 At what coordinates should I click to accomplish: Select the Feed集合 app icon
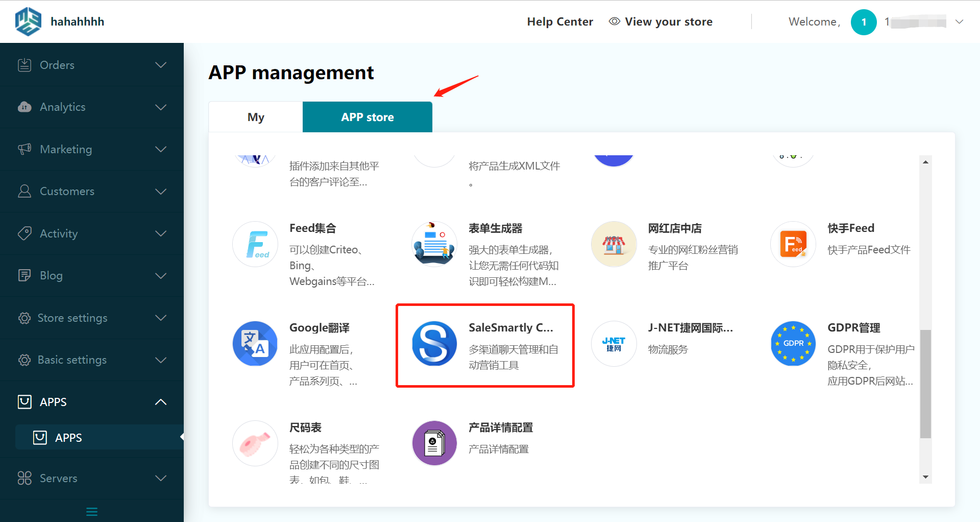(x=255, y=244)
